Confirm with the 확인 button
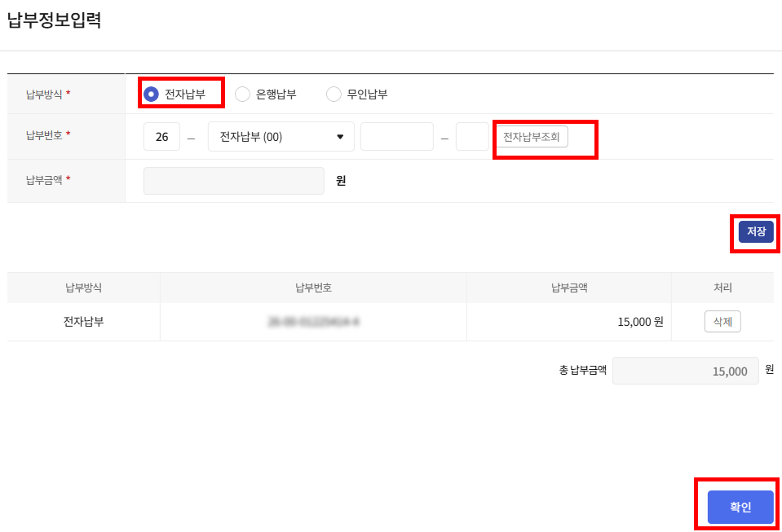782x532 pixels. click(740, 507)
